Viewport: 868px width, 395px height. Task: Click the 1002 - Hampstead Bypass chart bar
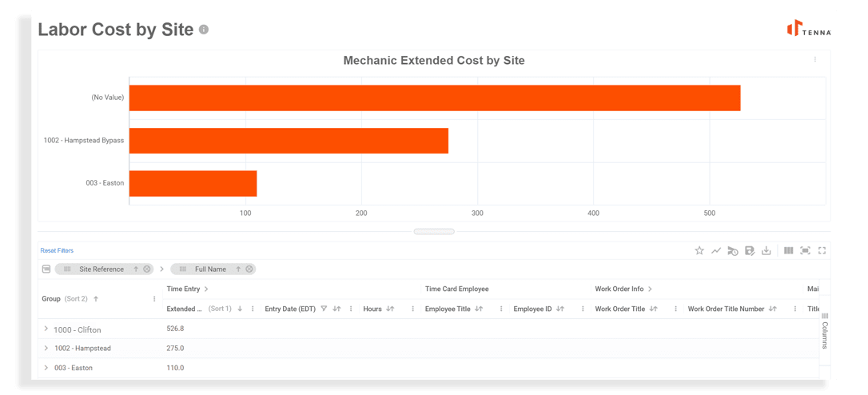pyautogui.click(x=289, y=141)
